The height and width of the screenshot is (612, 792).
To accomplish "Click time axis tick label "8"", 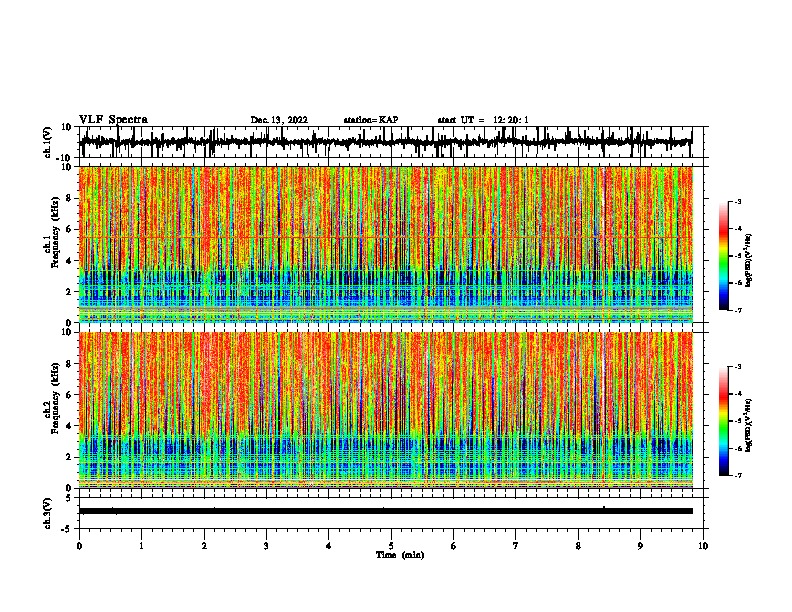I will pos(578,545).
